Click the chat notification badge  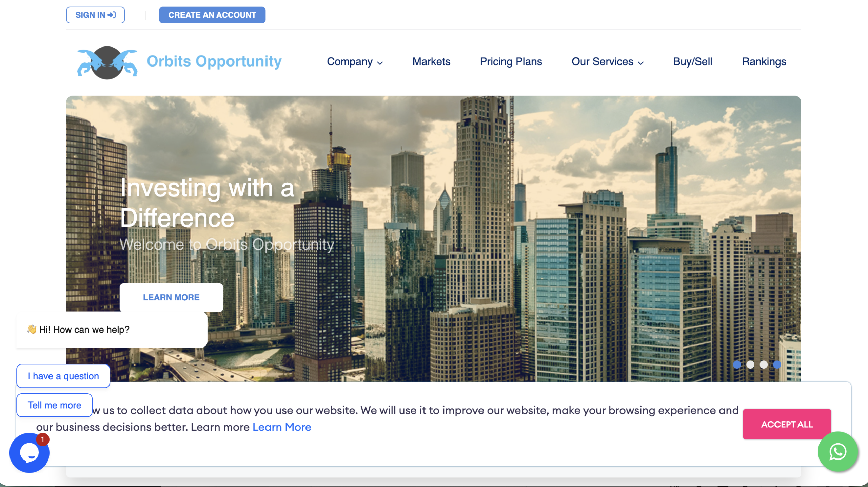click(43, 439)
